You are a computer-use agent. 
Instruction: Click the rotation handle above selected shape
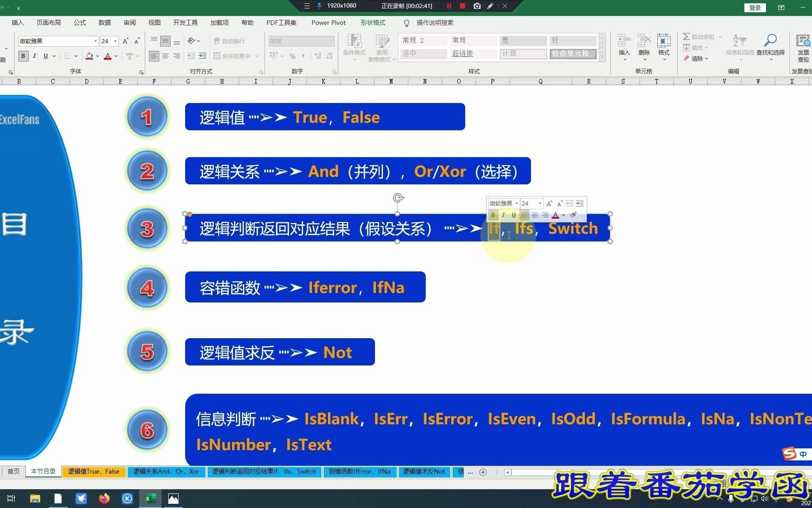[398, 198]
